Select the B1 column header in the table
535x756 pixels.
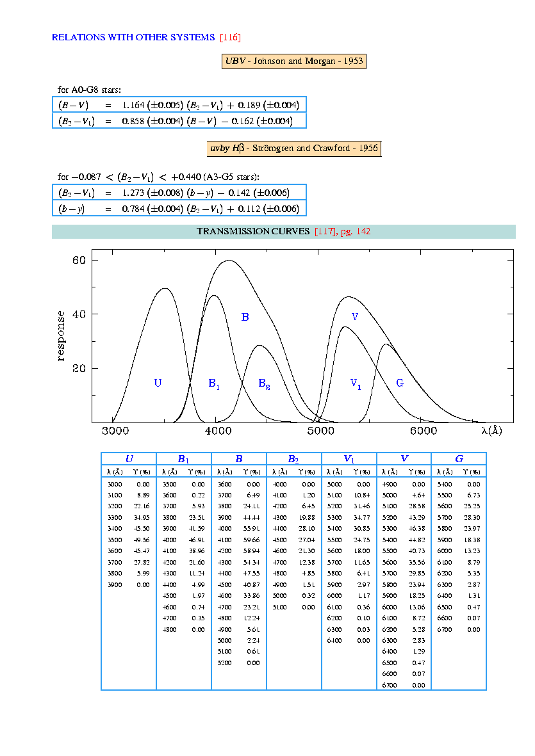pos(184,459)
